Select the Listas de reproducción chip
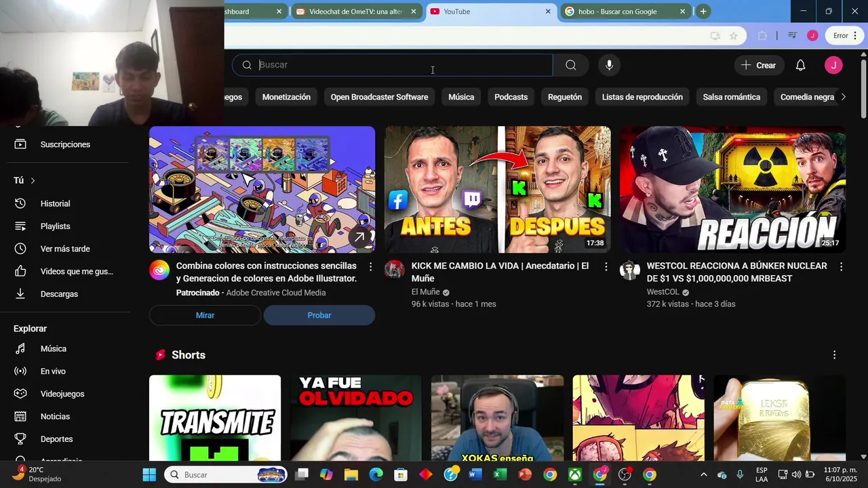Image resolution: width=868 pixels, height=488 pixels. coord(642,97)
